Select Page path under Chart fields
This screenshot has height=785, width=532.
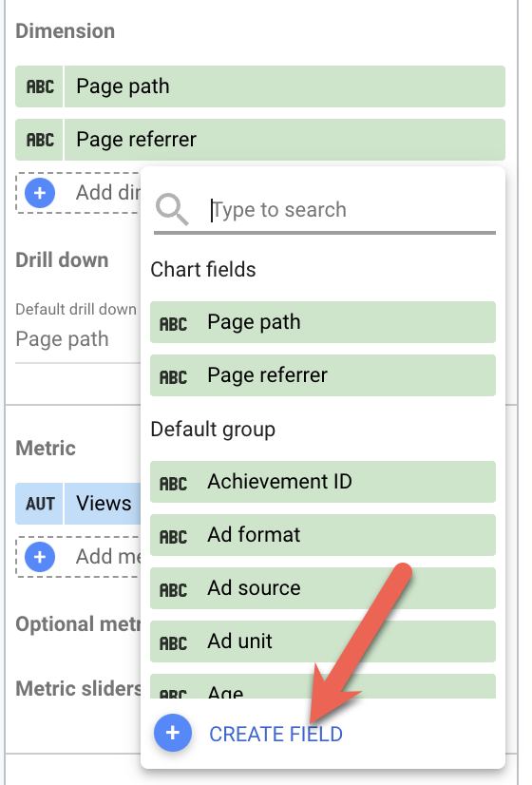coord(323,322)
